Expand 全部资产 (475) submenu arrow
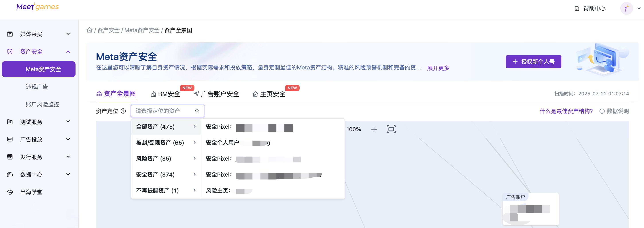 click(194, 126)
